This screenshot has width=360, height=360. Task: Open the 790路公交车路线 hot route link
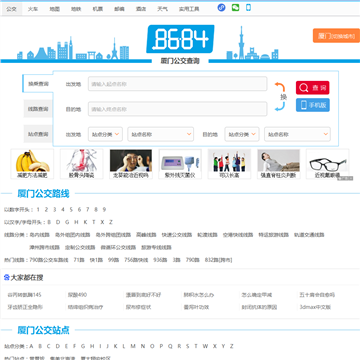pyautogui.click(x=49, y=260)
